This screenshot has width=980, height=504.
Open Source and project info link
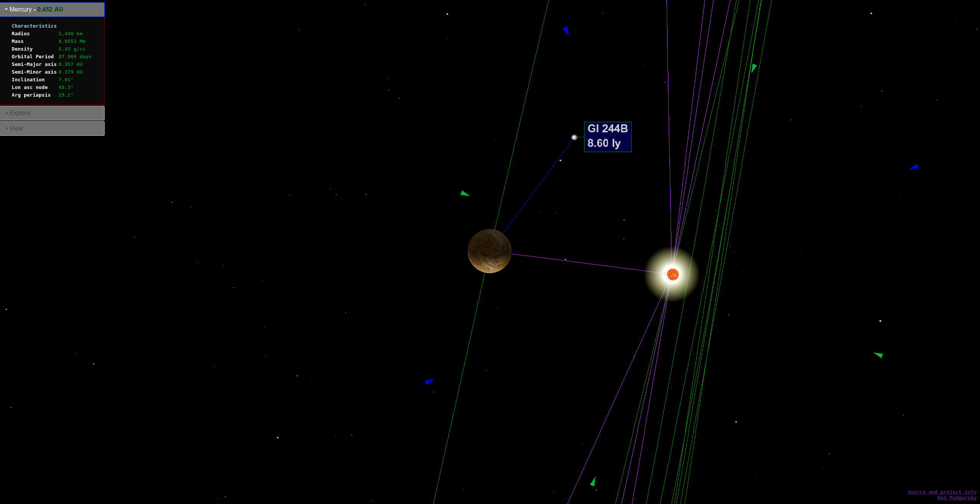[942, 492]
